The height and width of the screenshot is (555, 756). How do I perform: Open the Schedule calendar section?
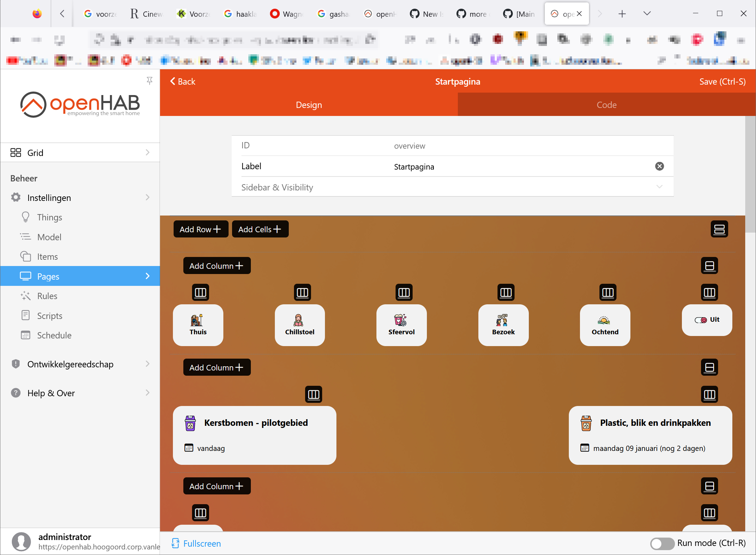click(x=55, y=335)
